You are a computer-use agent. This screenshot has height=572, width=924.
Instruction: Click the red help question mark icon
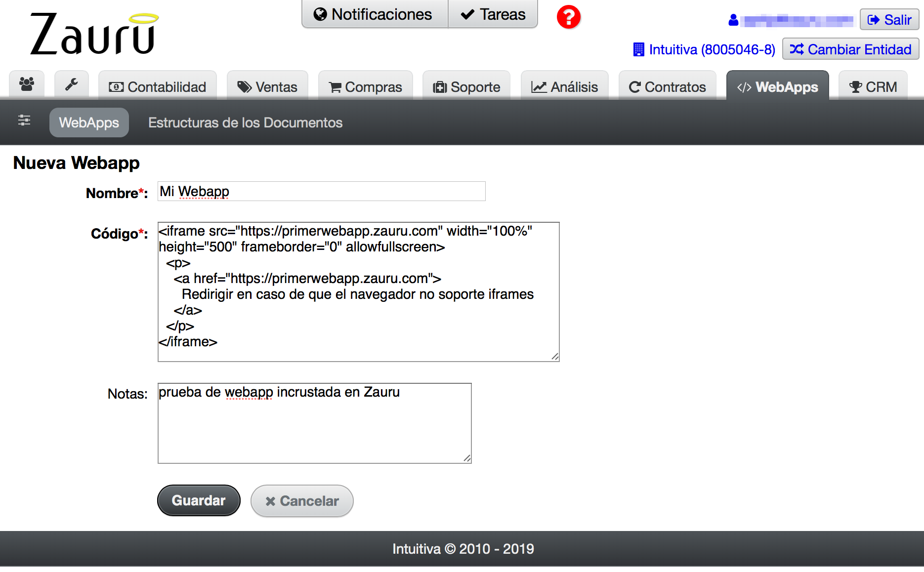pyautogui.click(x=569, y=17)
